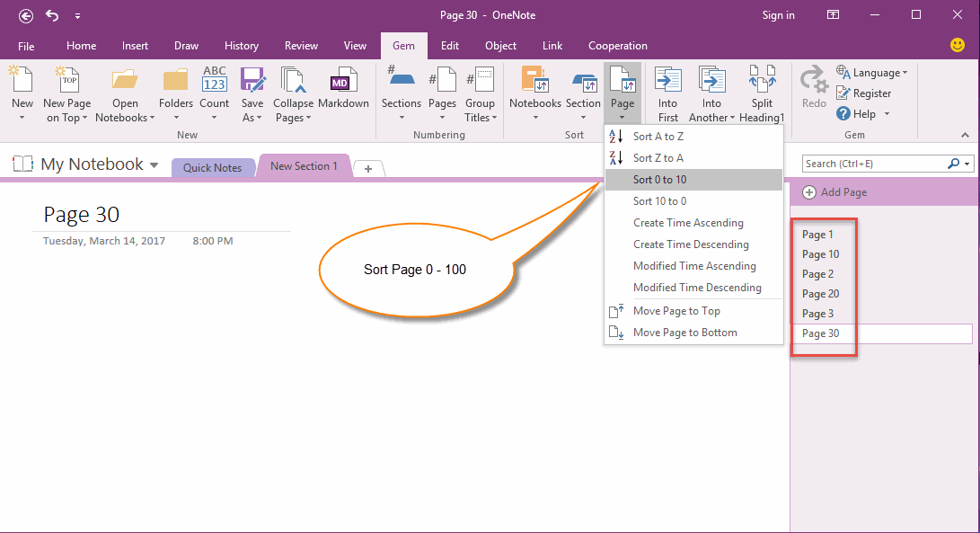This screenshot has width=980, height=533.
Task: Switch to the Link tab
Action: point(552,46)
